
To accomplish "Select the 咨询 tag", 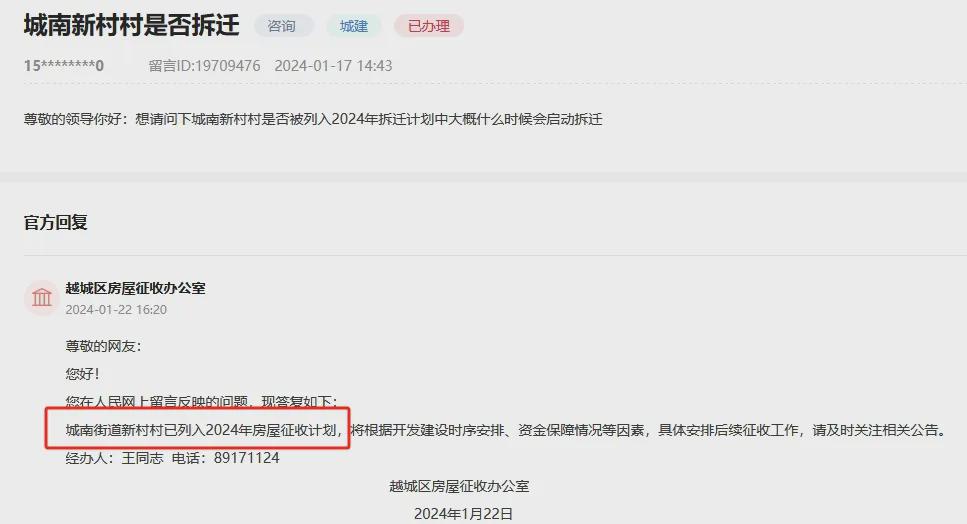I will 281,26.
